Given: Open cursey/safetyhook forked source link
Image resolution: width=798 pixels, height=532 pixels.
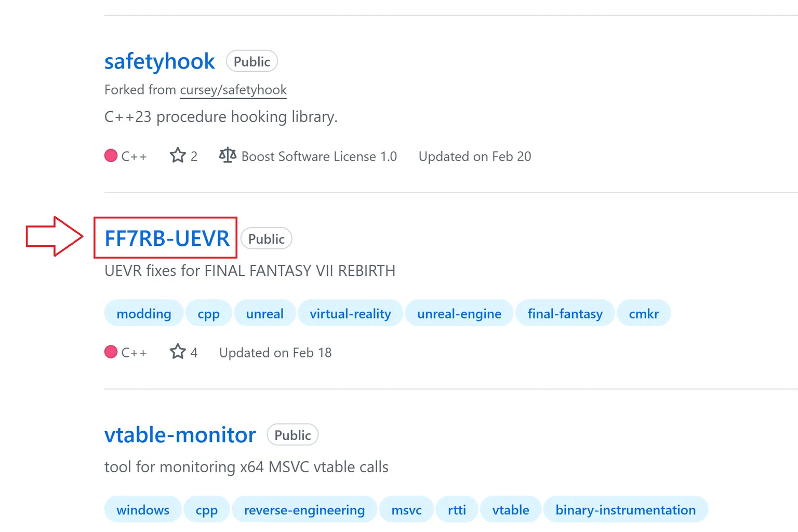Looking at the screenshot, I should [x=233, y=90].
